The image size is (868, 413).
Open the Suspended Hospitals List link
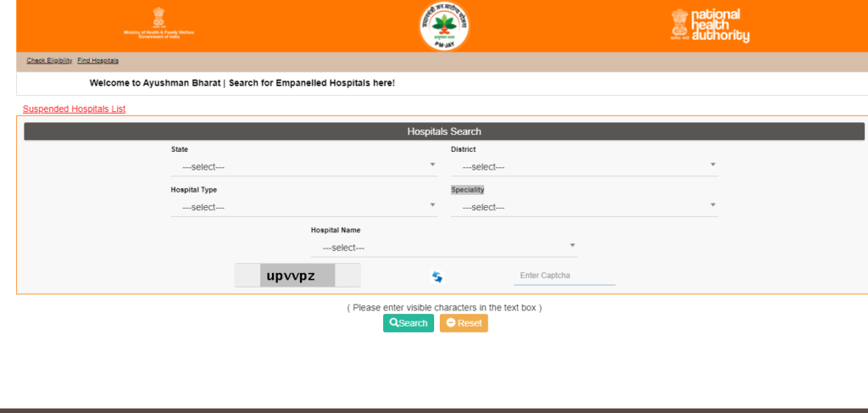point(75,109)
